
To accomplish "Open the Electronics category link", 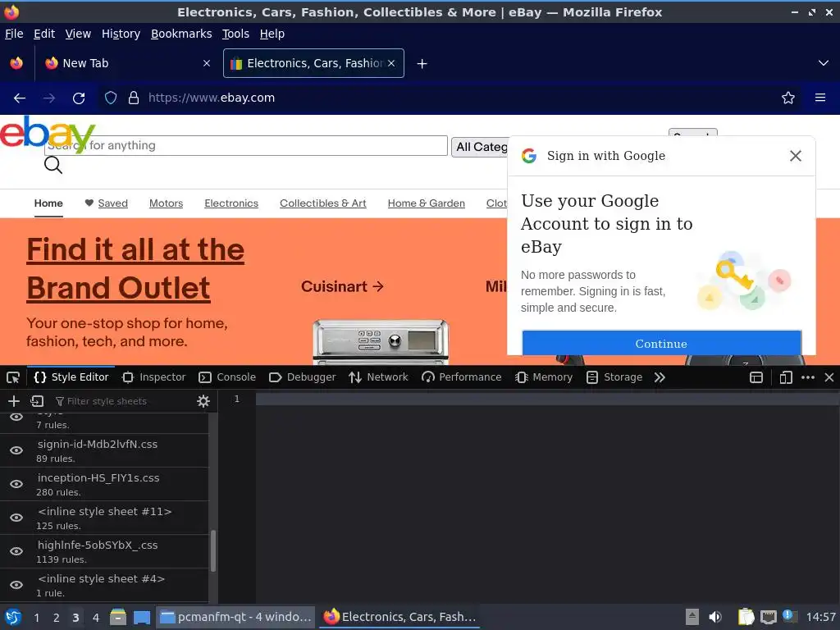I will 231,203.
